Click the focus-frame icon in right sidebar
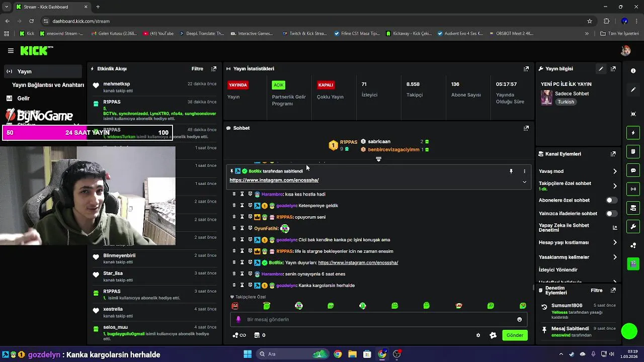The image size is (644, 362). click(x=633, y=114)
